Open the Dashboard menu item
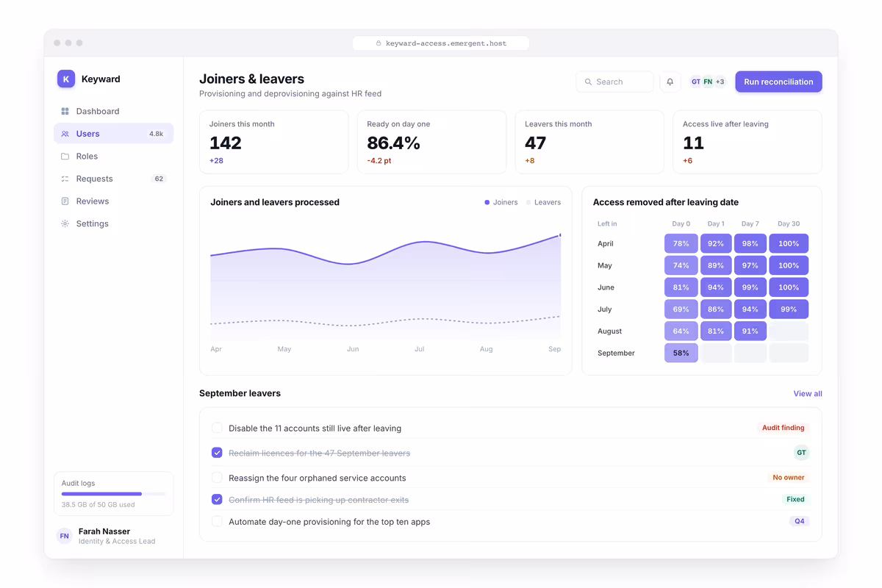Screen dimensions: 882x588 click(114, 111)
